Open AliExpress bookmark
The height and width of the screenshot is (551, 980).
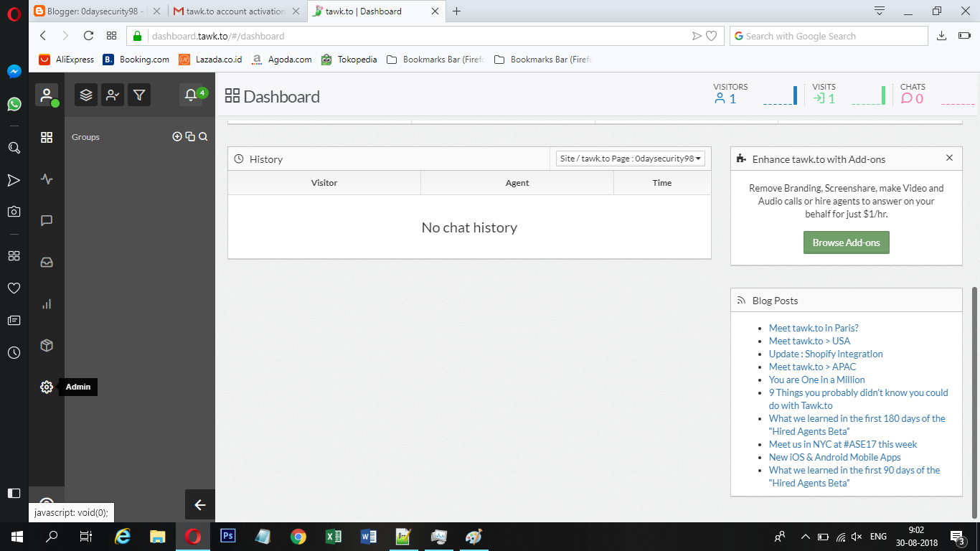pos(67,60)
